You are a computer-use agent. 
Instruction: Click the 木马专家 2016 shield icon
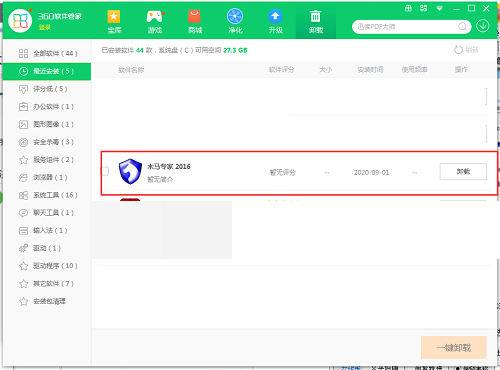click(x=130, y=172)
